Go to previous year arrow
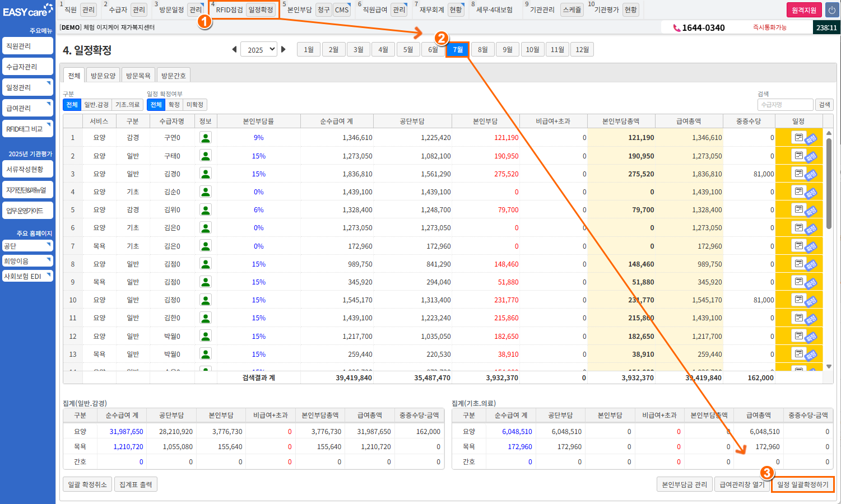 (234, 49)
